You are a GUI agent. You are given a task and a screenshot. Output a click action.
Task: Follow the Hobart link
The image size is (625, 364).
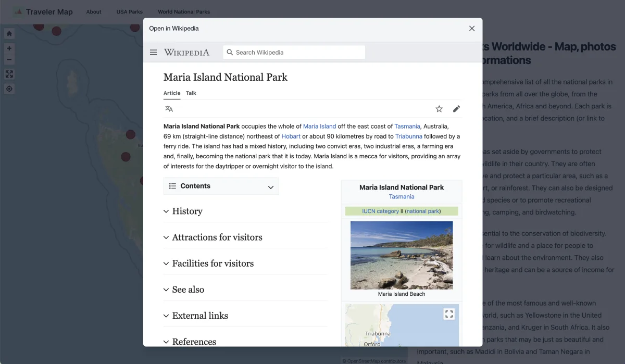(291, 136)
